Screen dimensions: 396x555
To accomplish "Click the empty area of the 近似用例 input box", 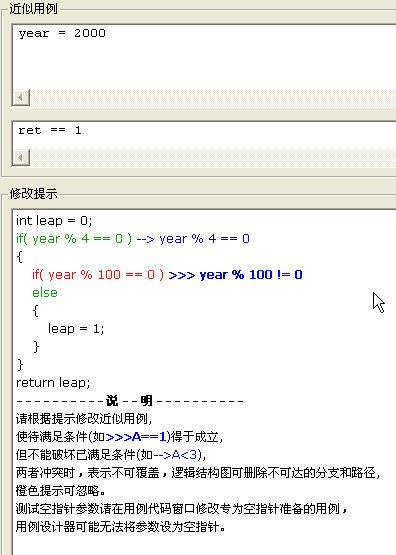I will point(212,65).
